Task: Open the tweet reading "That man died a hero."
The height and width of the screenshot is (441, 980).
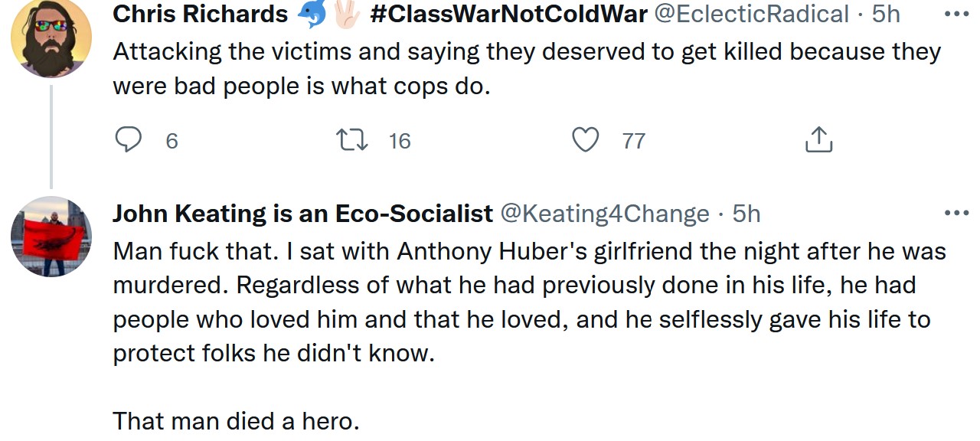Action: click(x=236, y=421)
